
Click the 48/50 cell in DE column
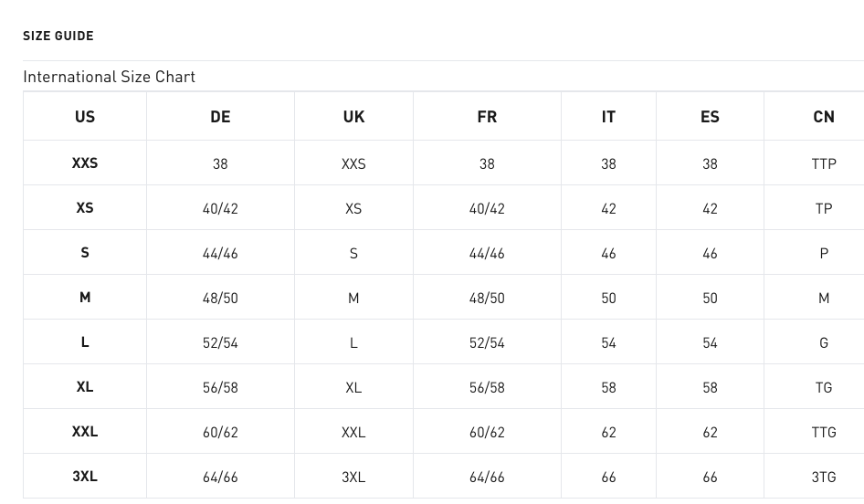[x=220, y=298]
